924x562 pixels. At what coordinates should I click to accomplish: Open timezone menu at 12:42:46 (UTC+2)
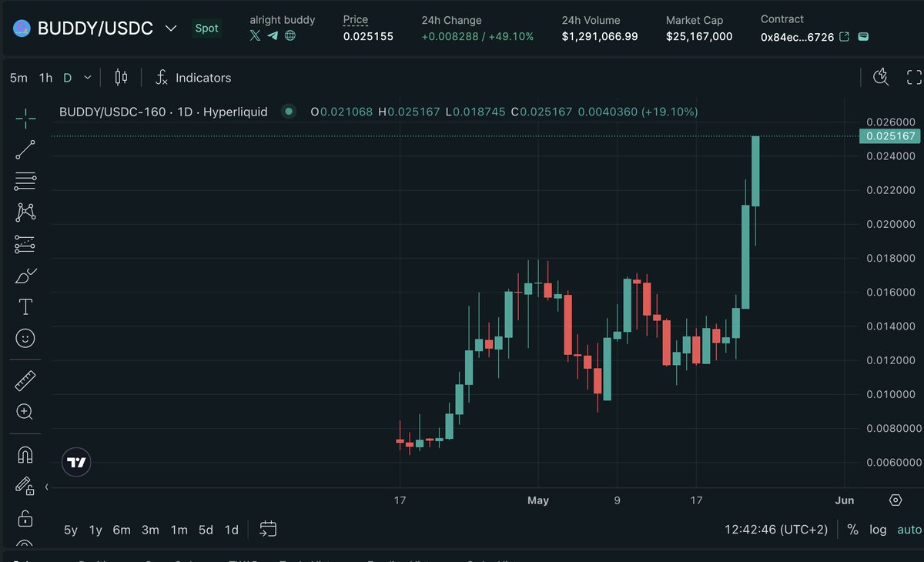pyautogui.click(x=776, y=530)
